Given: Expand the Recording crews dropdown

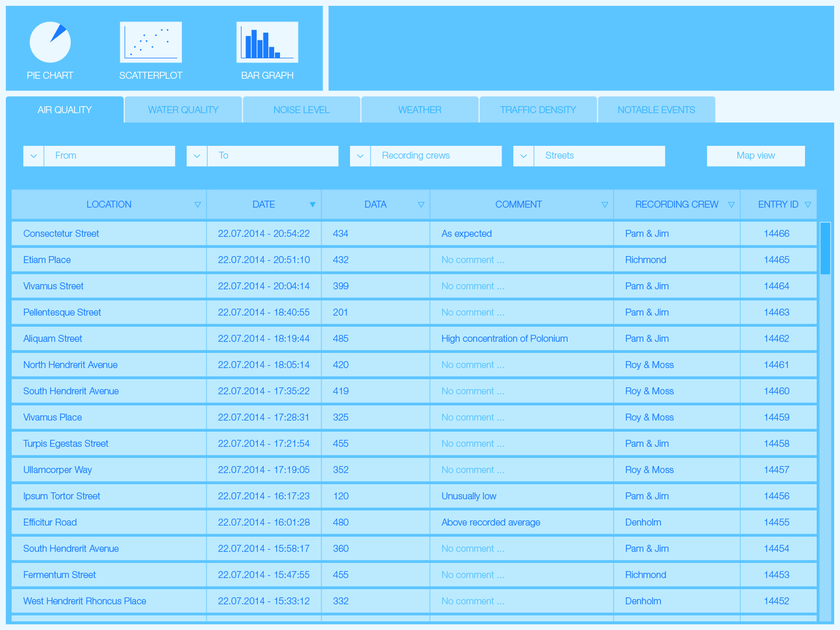Looking at the screenshot, I should [360, 156].
